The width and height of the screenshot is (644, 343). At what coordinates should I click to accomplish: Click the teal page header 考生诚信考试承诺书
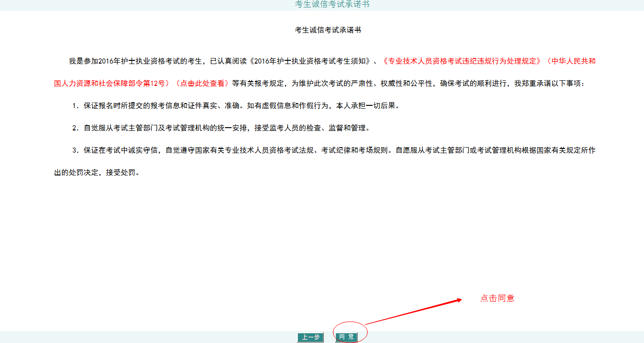[x=332, y=4]
